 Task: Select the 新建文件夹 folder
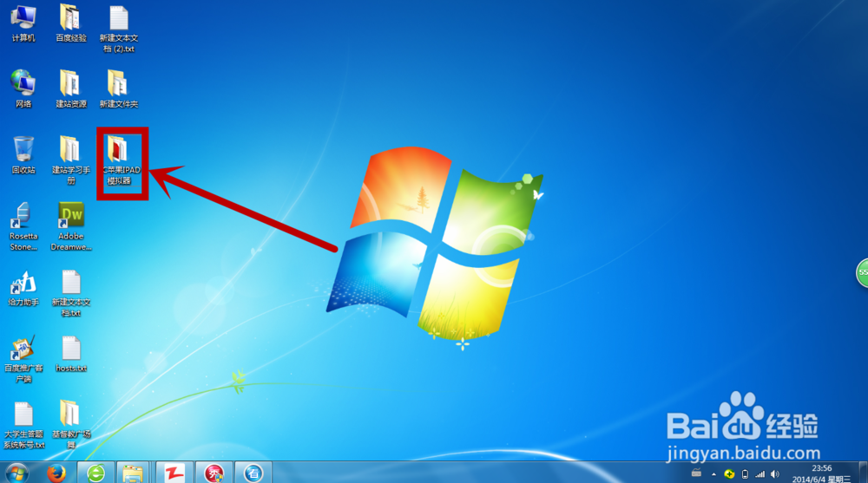[x=118, y=89]
